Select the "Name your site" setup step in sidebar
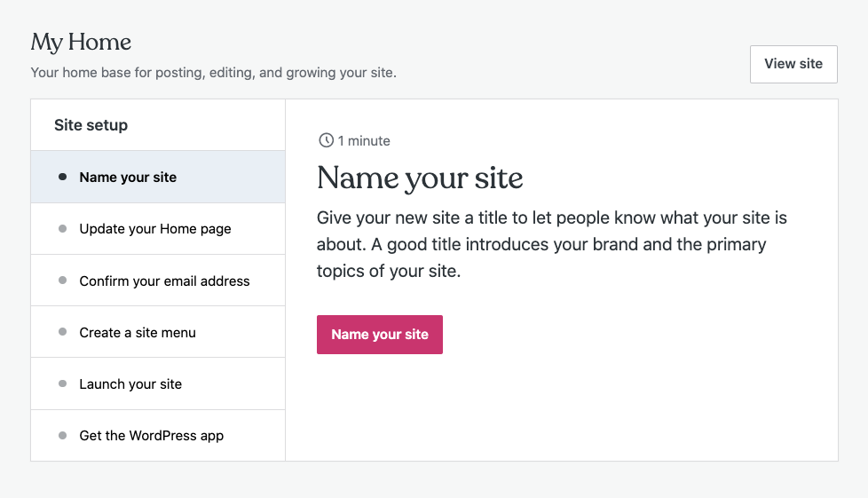 coord(128,178)
